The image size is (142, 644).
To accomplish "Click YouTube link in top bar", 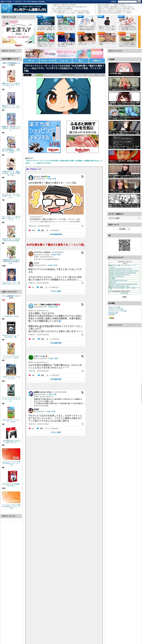I will [x=41, y=2].
